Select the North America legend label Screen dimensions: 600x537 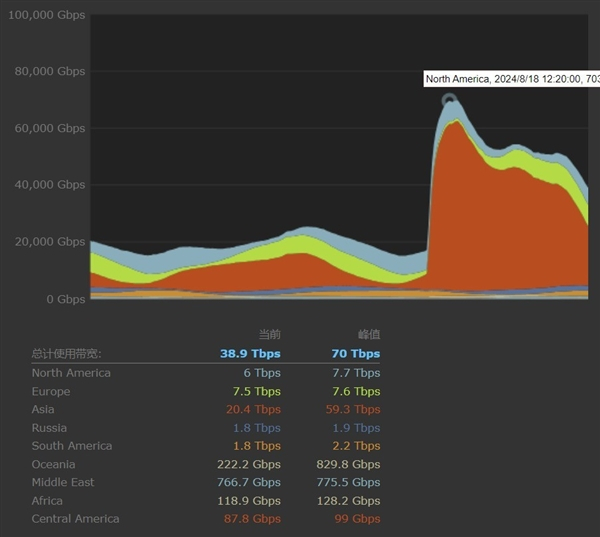tap(71, 373)
